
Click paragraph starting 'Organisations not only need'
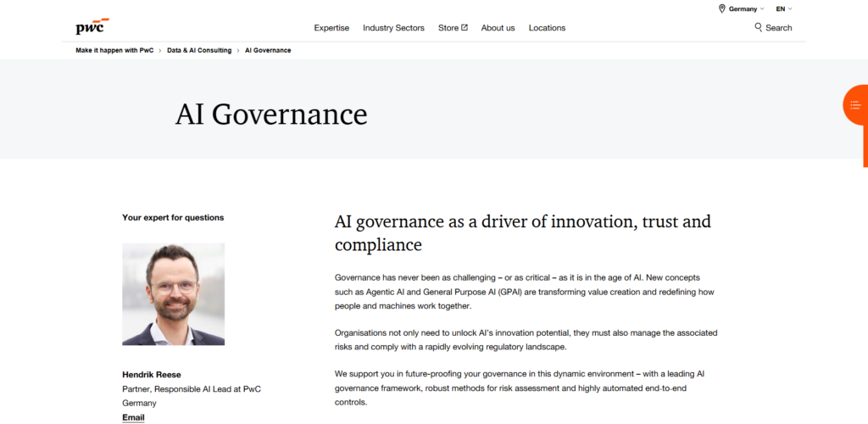526,340
